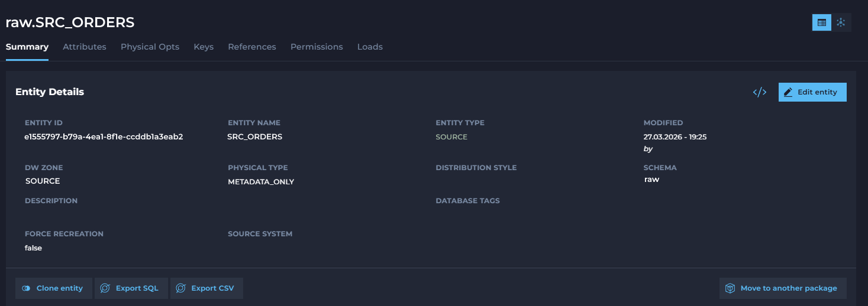Click the pencil icon on Edit entity
Screen dimensions: 868x306
[x=788, y=92]
